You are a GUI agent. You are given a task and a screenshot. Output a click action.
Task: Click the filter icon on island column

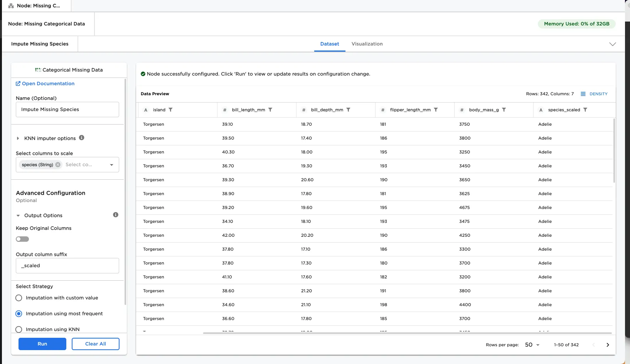point(170,110)
